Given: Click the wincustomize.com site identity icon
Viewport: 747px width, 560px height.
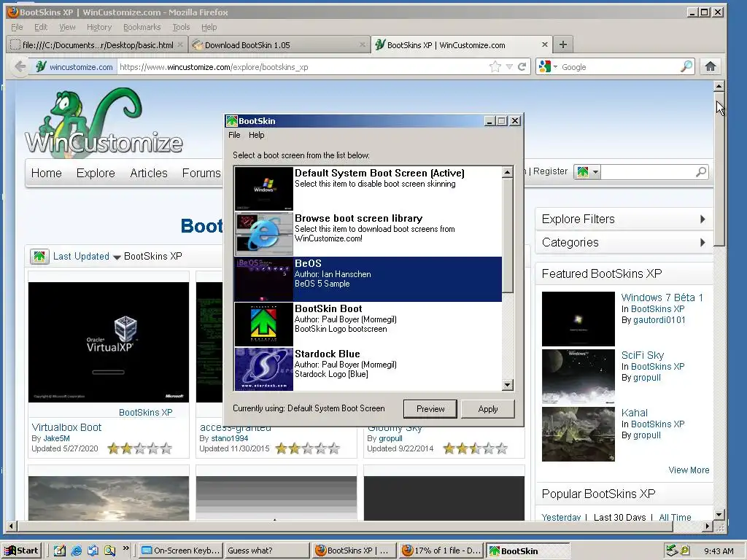Looking at the screenshot, I should 41,66.
